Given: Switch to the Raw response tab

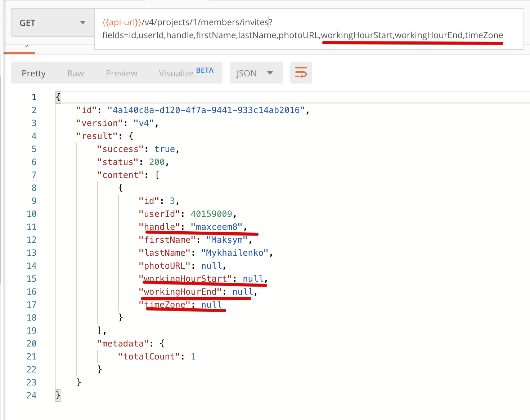Looking at the screenshot, I should click(x=76, y=73).
